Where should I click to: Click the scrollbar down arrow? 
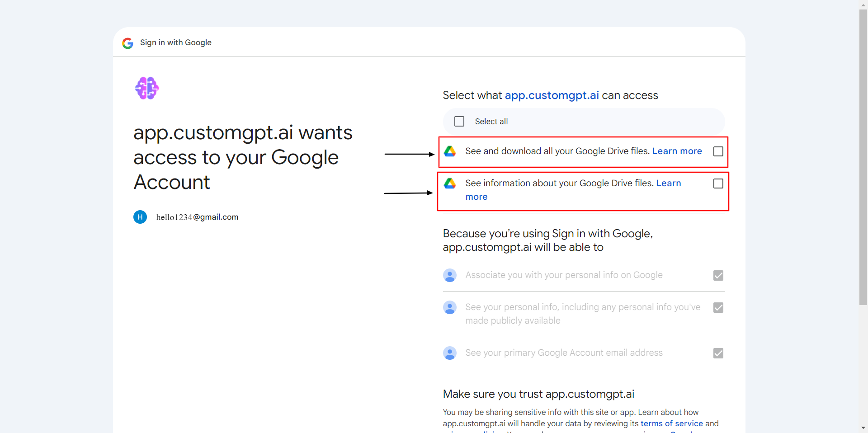pos(863,428)
